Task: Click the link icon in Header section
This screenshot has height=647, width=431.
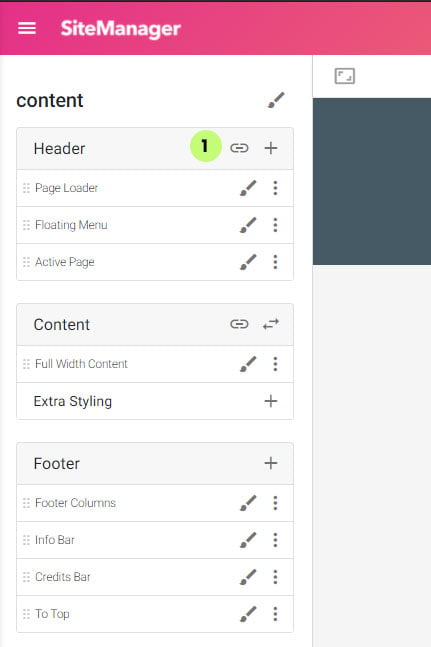Action: point(239,148)
